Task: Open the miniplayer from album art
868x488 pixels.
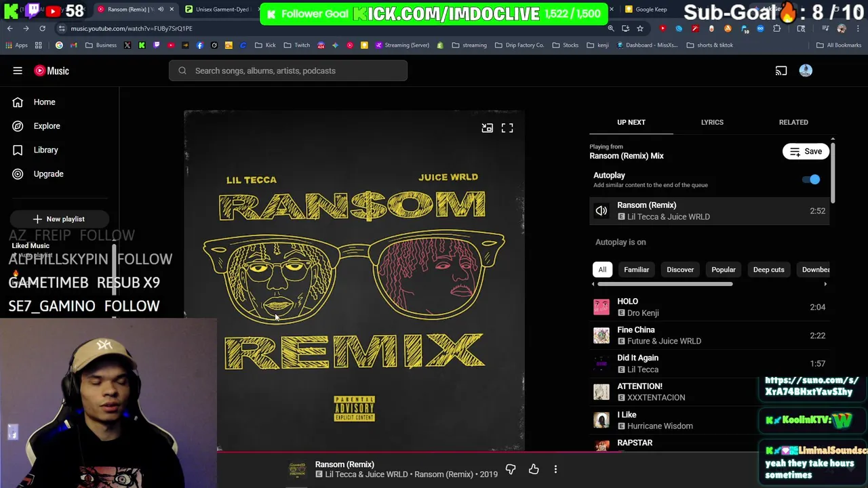Action: click(x=487, y=128)
